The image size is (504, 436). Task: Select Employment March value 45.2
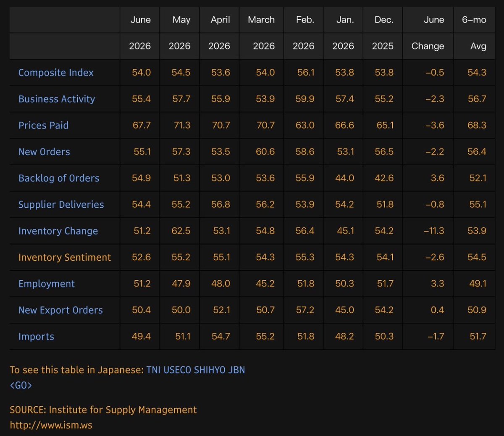point(265,284)
